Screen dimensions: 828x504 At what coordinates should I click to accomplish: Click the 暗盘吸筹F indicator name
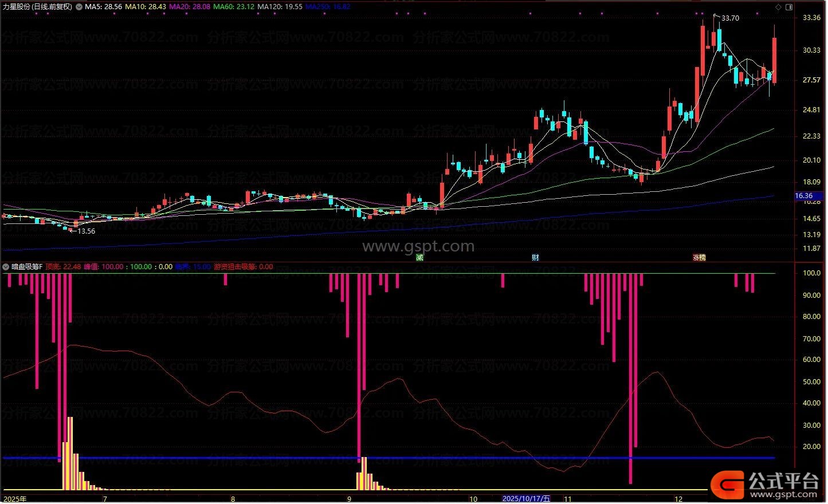coord(27,267)
